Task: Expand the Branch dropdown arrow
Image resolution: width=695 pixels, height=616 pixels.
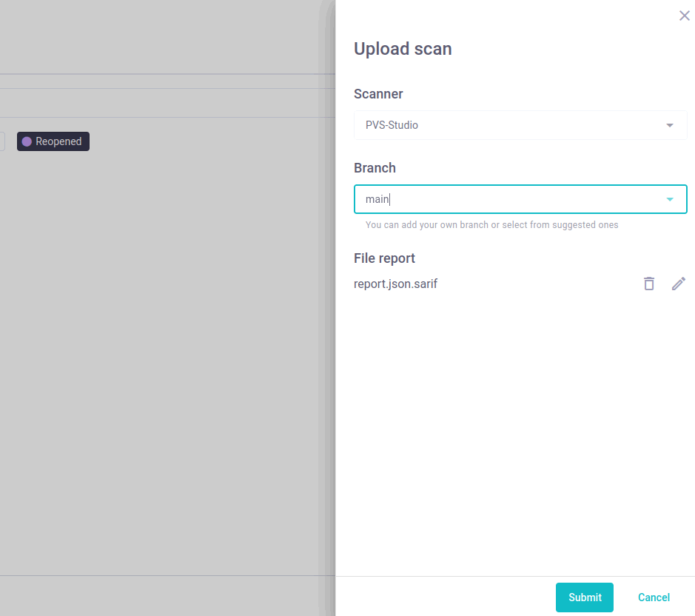Action: pos(669,199)
